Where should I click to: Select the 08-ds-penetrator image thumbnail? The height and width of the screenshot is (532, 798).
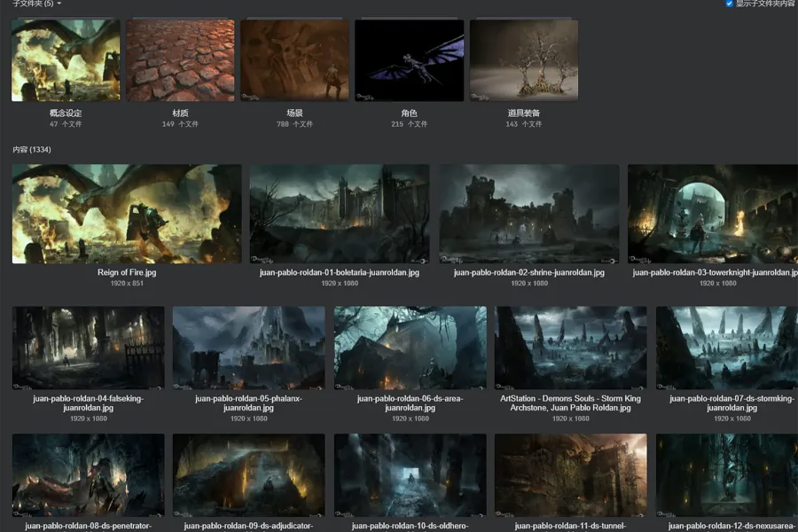pyautogui.click(x=88, y=475)
